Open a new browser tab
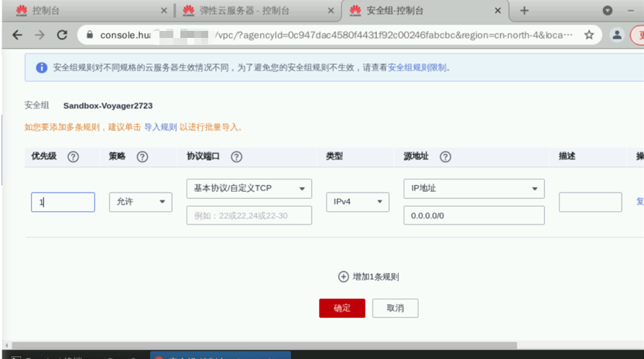The height and width of the screenshot is (359, 644). [524, 11]
